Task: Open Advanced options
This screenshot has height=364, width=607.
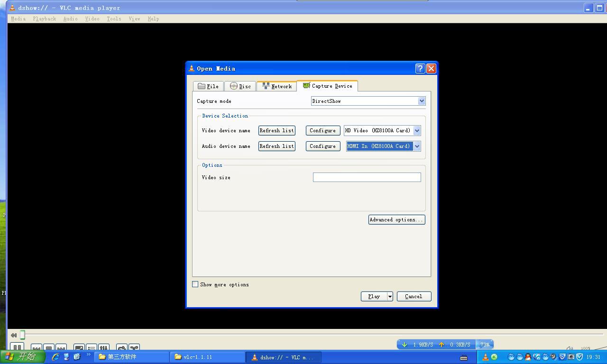Action: [397, 219]
